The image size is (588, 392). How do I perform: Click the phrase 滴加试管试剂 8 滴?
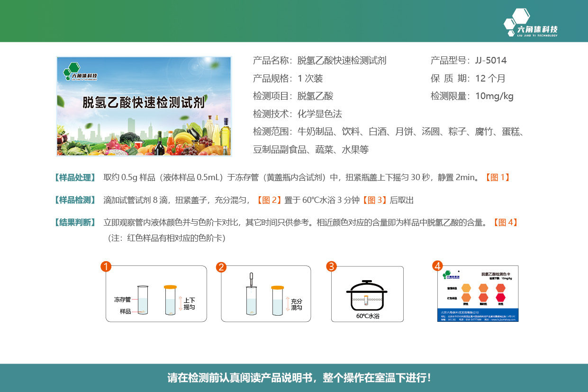click(x=136, y=200)
